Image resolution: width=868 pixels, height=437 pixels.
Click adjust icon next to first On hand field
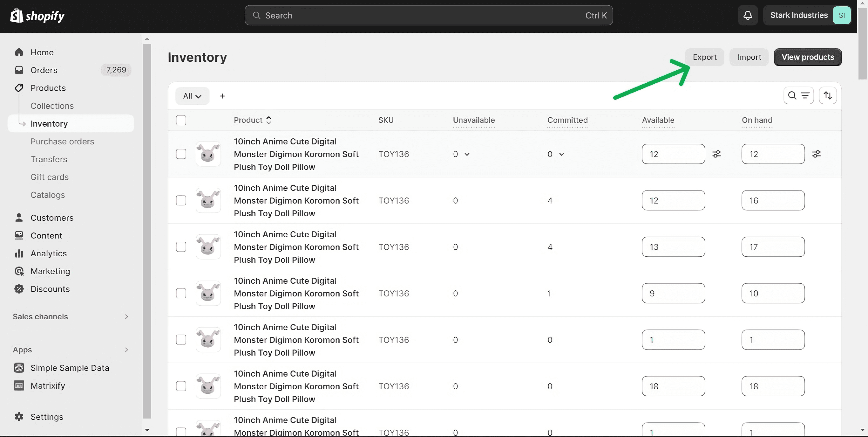(x=816, y=154)
